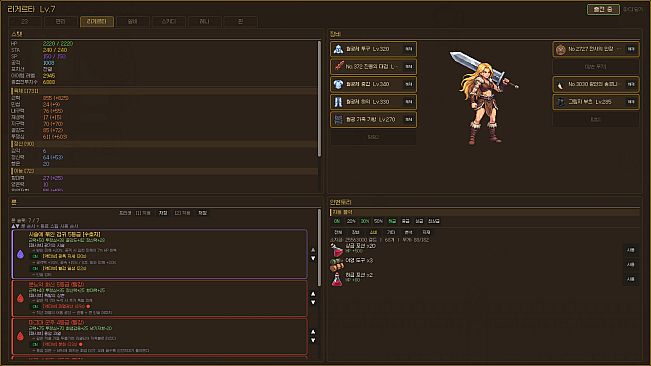Move the purple rune down with the arrow
The width and height of the screenshot is (651, 366).
pos(313,259)
